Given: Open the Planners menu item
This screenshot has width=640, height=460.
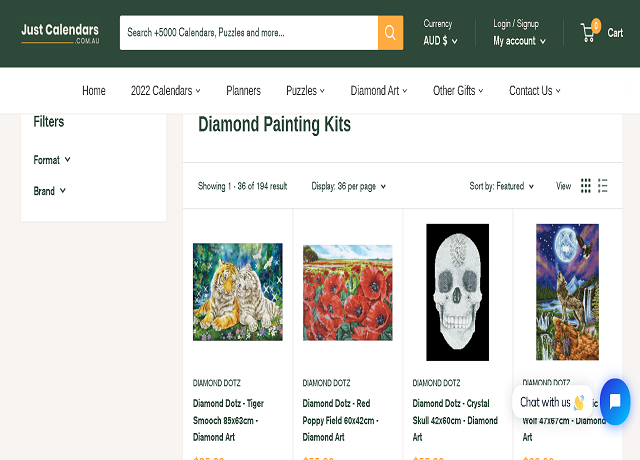Looking at the screenshot, I should click(x=243, y=91).
